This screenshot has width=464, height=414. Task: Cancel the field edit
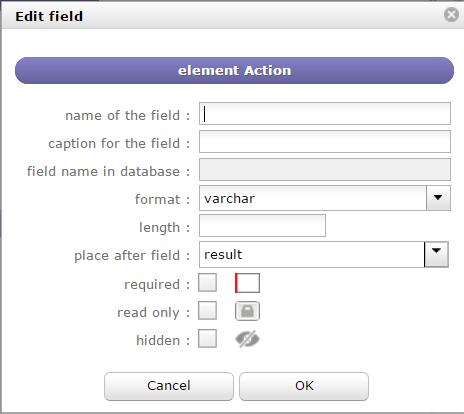click(x=169, y=386)
